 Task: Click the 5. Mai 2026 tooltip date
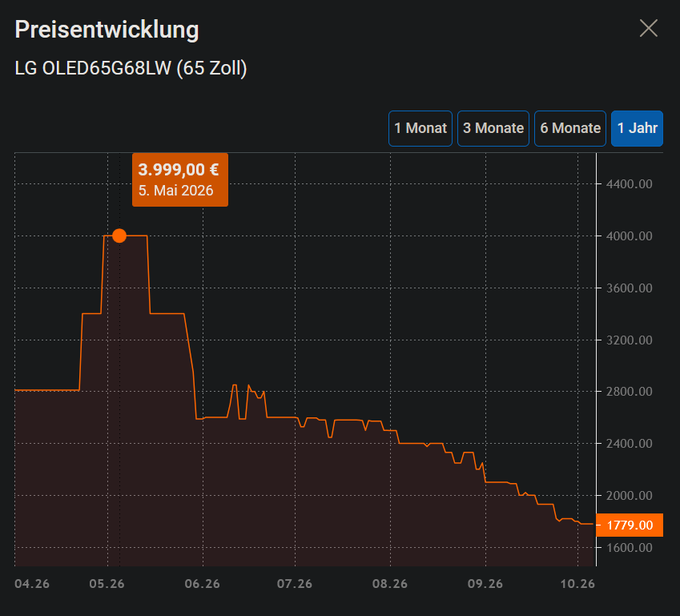pyautogui.click(x=175, y=191)
